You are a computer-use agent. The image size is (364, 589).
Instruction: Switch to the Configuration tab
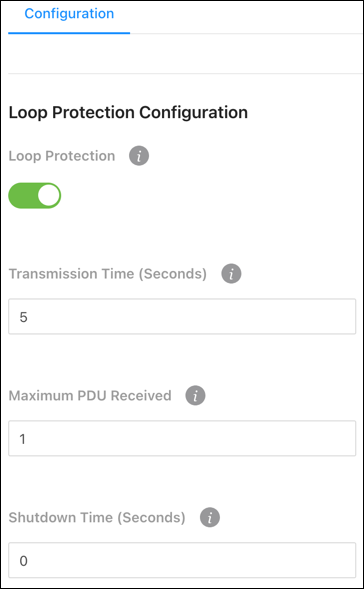[69, 14]
